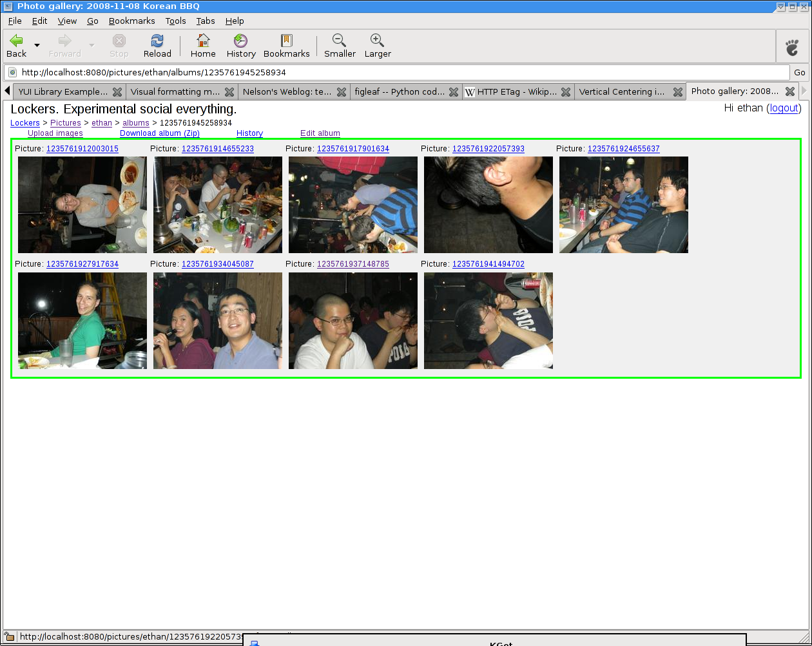Open picture link 1235761937148785
The height and width of the screenshot is (646, 812).
click(x=353, y=264)
